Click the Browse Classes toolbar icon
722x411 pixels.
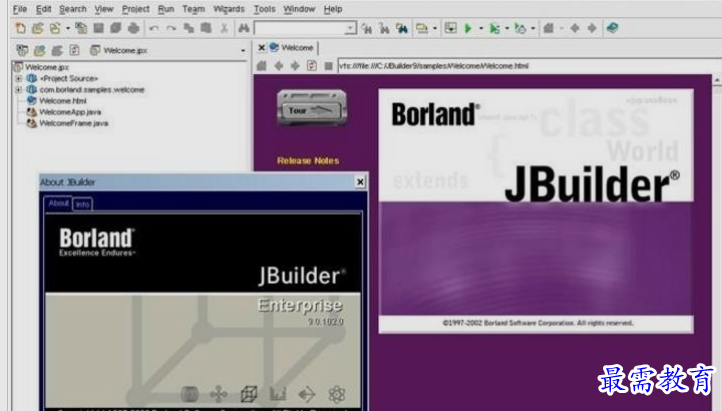click(x=402, y=29)
